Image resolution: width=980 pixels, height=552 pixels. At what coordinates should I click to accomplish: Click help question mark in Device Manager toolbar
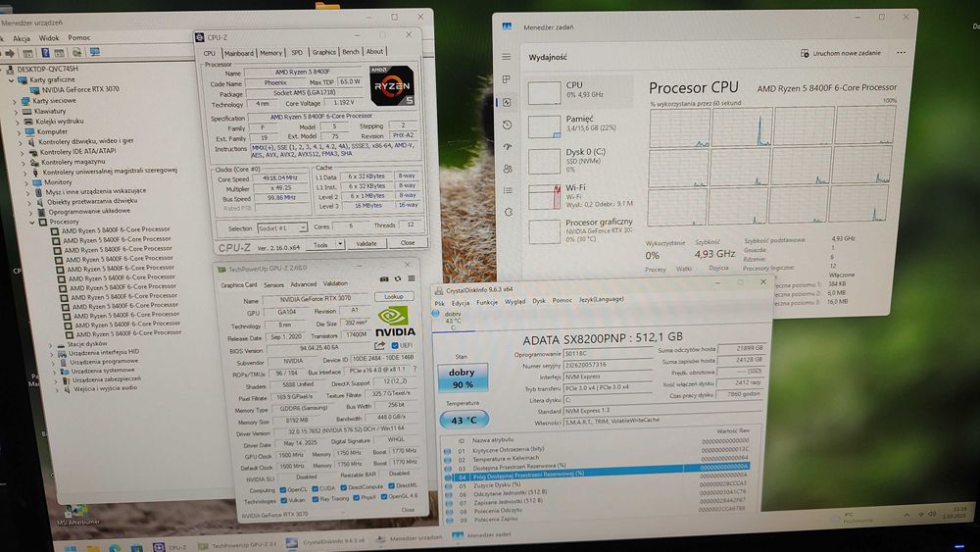coord(45,53)
